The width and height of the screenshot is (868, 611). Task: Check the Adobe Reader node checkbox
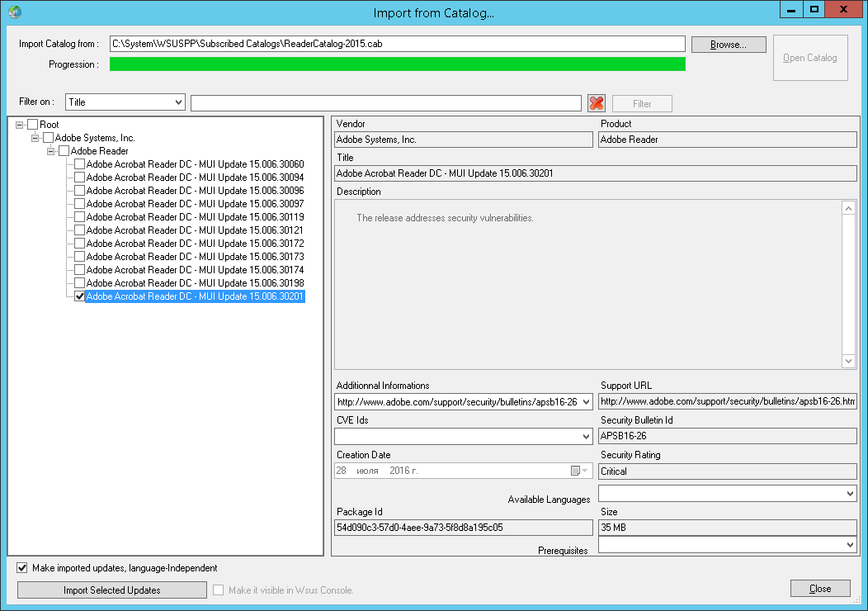tap(64, 151)
